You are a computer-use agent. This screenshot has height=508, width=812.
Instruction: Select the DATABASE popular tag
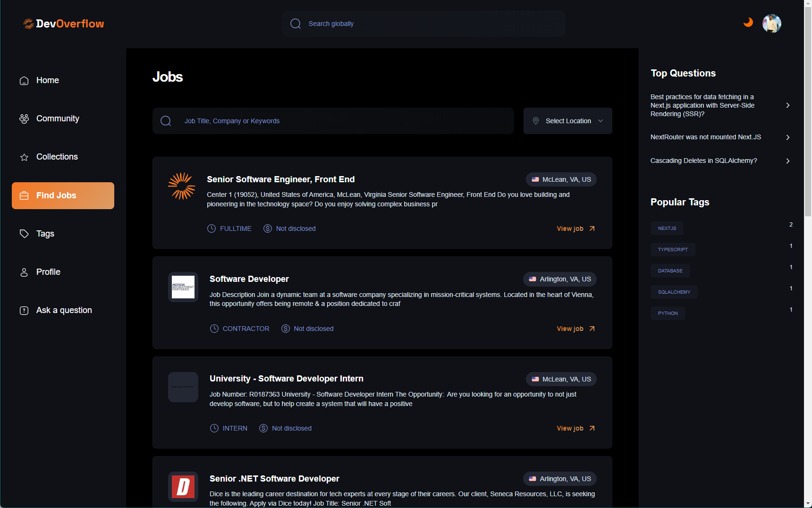point(670,271)
